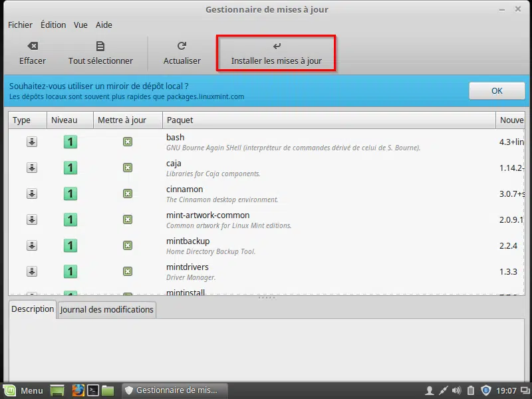Open the Aide menu
This screenshot has width=532, height=399.
[x=104, y=25]
